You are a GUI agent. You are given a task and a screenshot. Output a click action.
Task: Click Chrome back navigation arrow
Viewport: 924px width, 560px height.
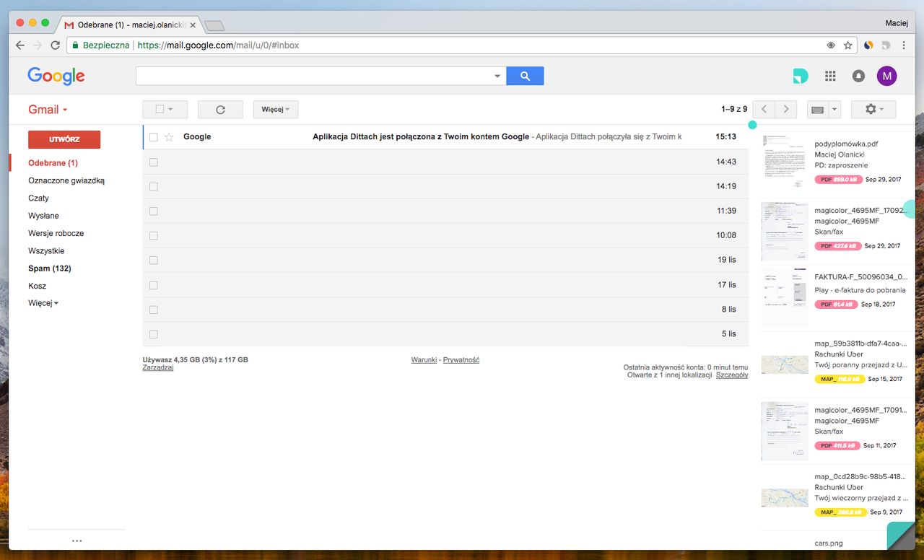pyautogui.click(x=19, y=45)
